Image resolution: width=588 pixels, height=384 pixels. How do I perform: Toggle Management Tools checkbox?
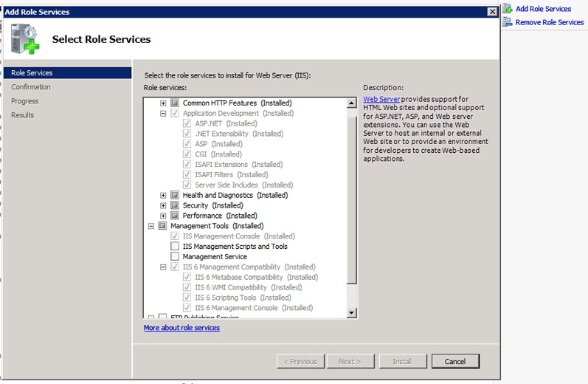click(162, 225)
